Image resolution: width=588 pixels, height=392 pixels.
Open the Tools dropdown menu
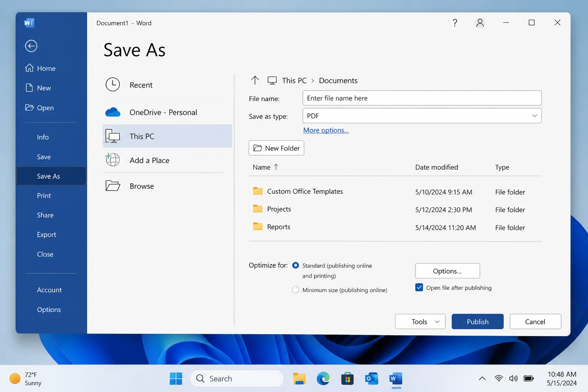point(420,322)
